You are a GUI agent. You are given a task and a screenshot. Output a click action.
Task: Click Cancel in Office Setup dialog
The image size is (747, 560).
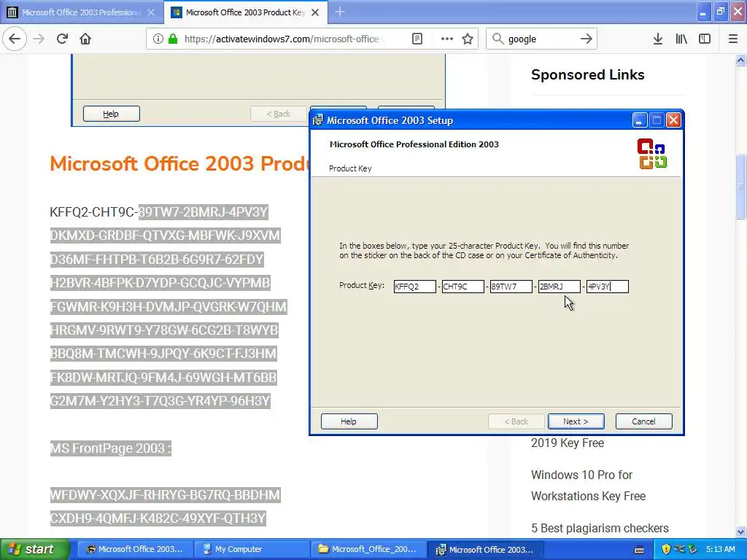pyautogui.click(x=643, y=421)
